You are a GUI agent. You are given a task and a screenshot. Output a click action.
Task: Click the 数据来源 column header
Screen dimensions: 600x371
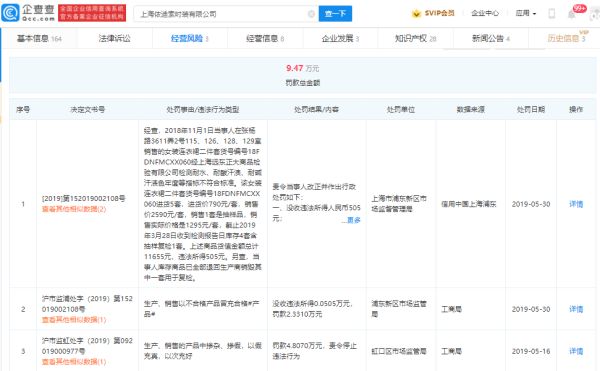(470, 109)
